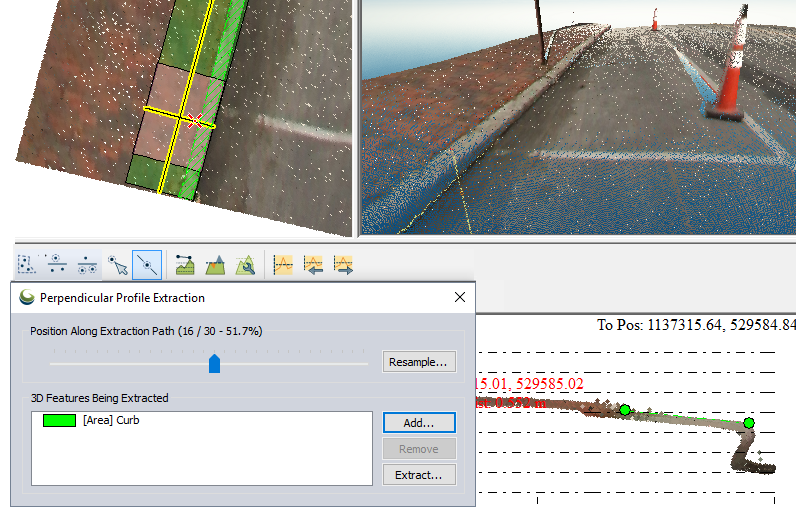Screen dimensions: 796x517
Task: Click the blue Position Along Extraction Path slider handle
Action: point(214,363)
